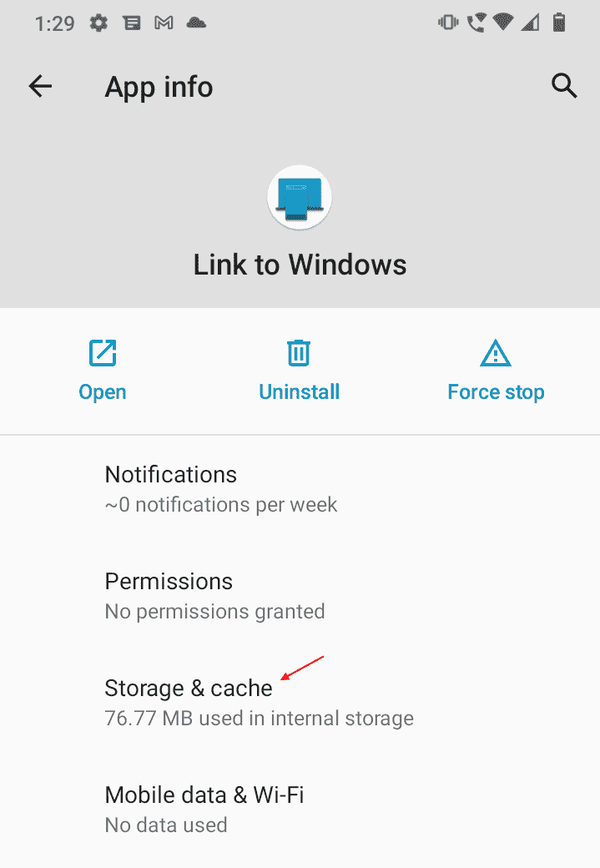Tap the Link to Windows app icon
This screenshot has height=868, width=600.
coord(299,197)
